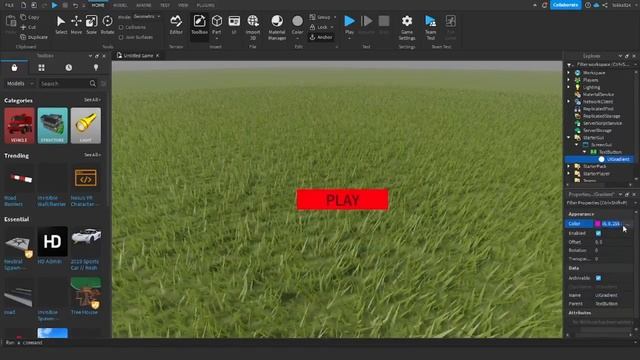
Task: Open the Inventory grid tab in Toolbox
Action: [41, 68]
